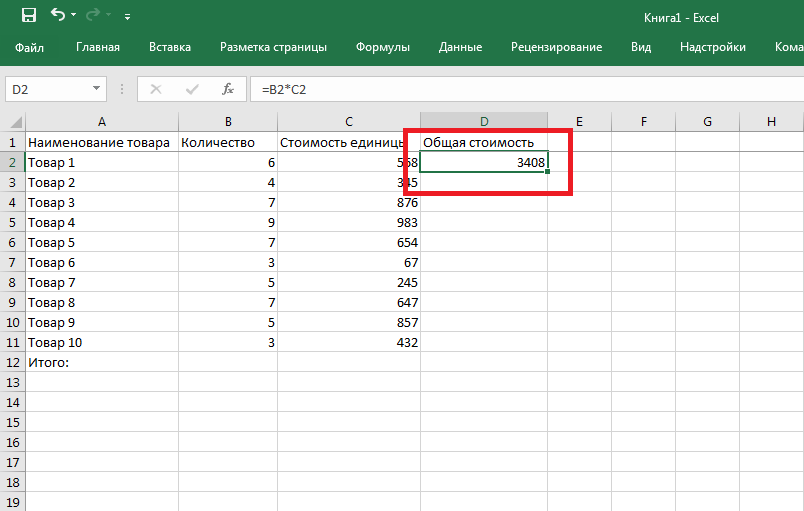Click the Redo arrow icon
Viewport: 804px width, 511px height.
(95, 16)
